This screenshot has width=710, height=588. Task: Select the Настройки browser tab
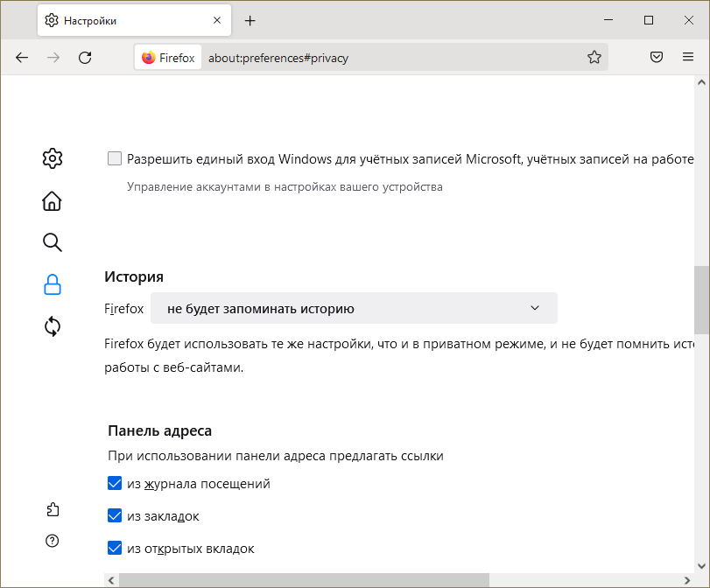[123, 21]
